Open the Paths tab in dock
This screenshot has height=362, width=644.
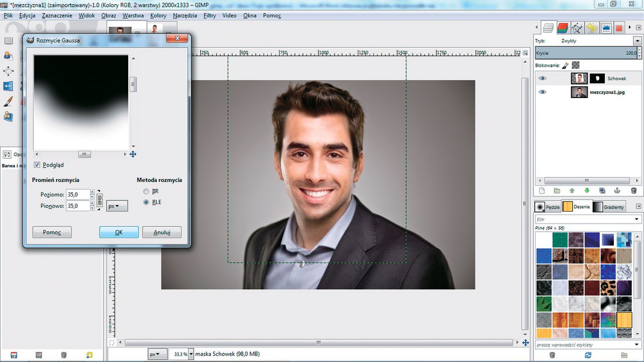point(577,28)
